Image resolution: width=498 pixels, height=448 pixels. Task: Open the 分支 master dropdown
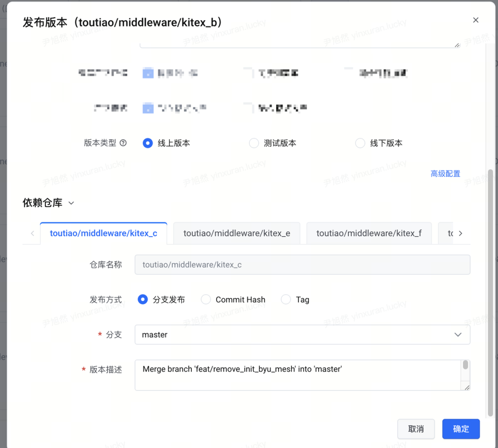point(302,335)
